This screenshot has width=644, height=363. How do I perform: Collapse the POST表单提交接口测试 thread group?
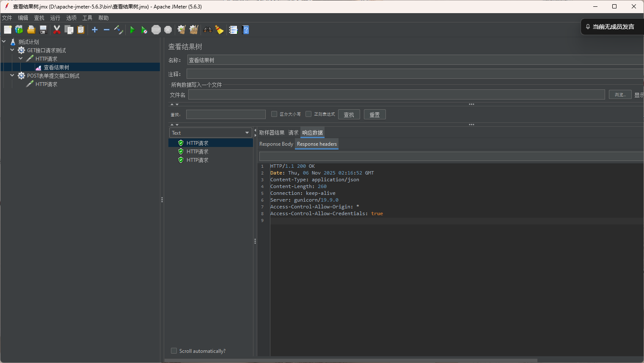coord(12,75)
